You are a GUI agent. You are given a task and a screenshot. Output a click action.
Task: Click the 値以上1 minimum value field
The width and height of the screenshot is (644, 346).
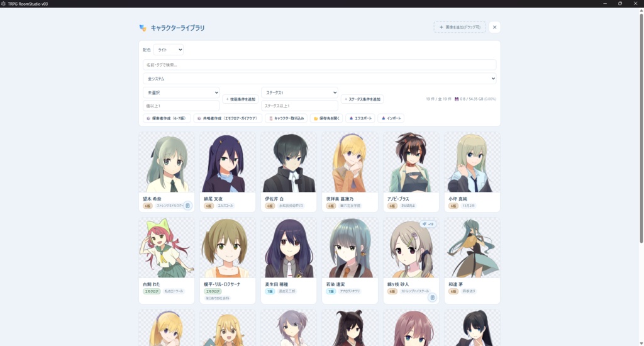181,106
